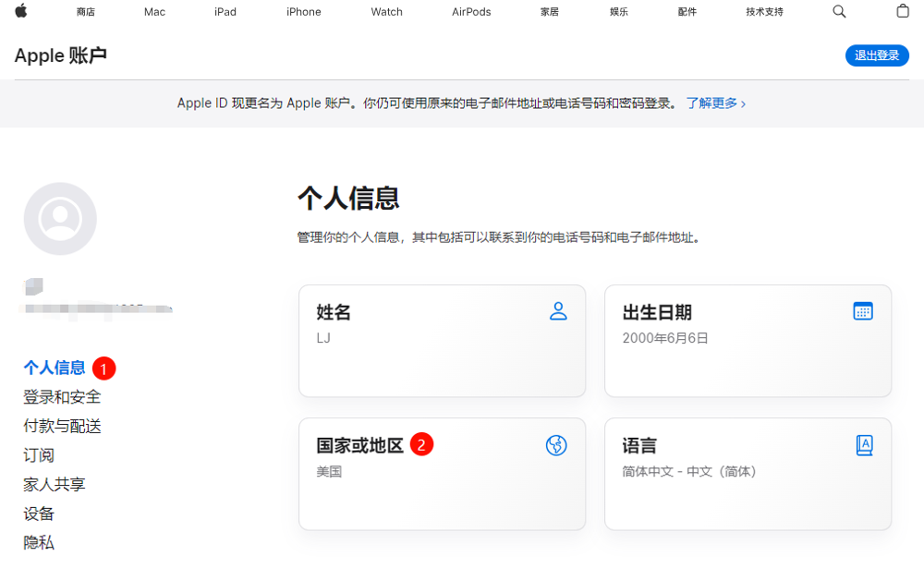Screen dimensions: 924x568
Task: Click the profile avatar picture
Action: 60,219
